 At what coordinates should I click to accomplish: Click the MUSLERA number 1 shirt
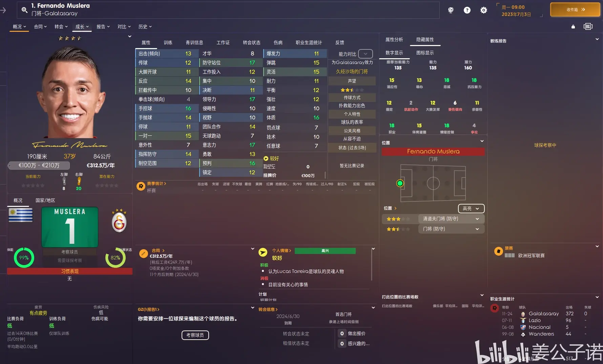(x=70, y=227)
